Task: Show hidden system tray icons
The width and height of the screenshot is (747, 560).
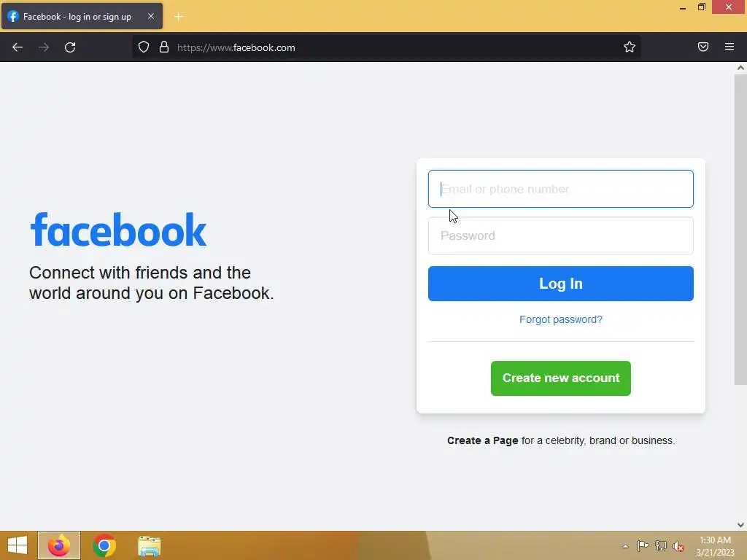Action: click(x=625, y=546)
